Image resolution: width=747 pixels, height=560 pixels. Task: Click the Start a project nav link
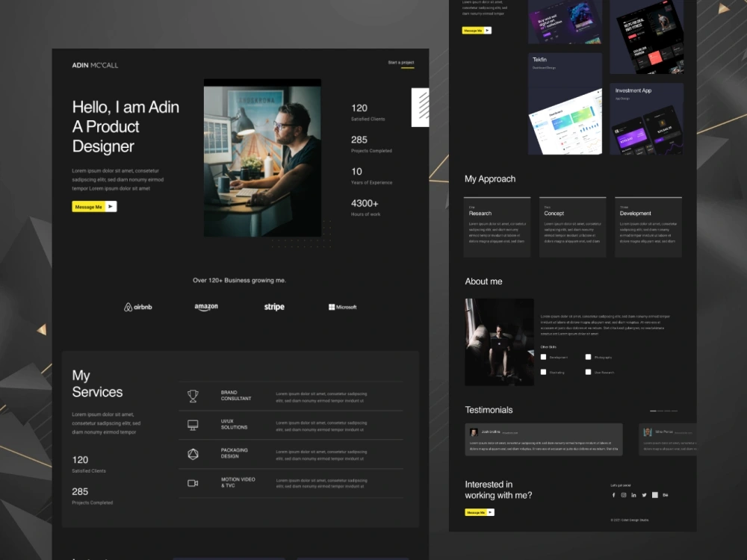tap(401, 63)
